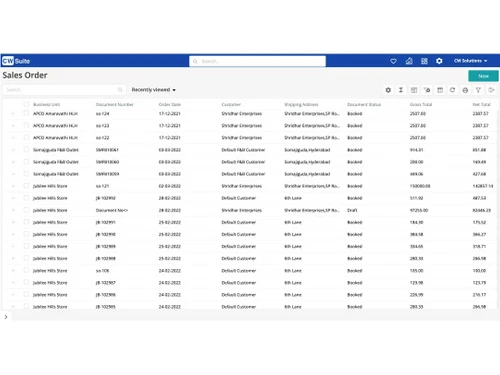Click the 226.99 gross total cell

pos(416,295)
